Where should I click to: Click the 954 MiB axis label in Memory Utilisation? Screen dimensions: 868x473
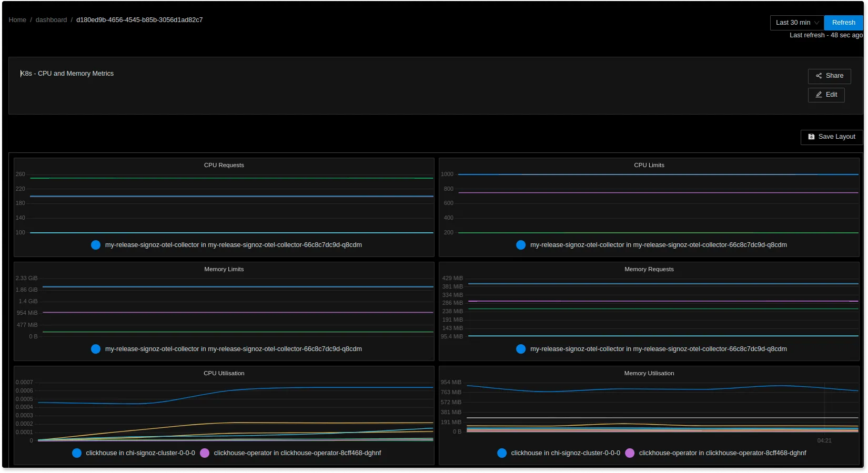[451, 383]
